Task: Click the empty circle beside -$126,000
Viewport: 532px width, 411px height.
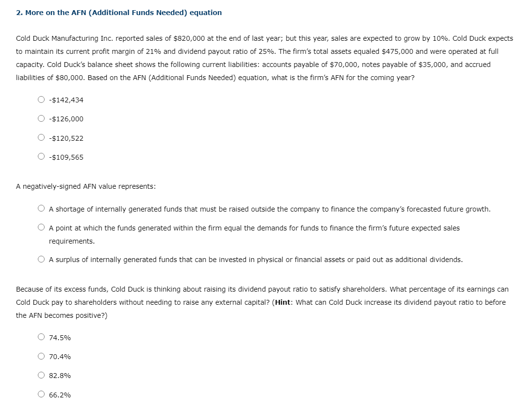Action: (x=41, y=119)
